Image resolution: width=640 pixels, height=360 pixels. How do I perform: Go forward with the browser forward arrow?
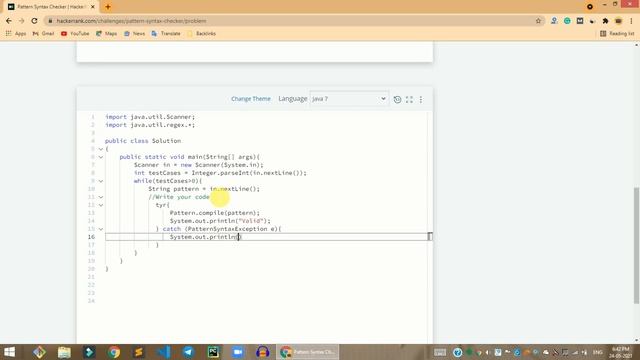tap(22, 21)
